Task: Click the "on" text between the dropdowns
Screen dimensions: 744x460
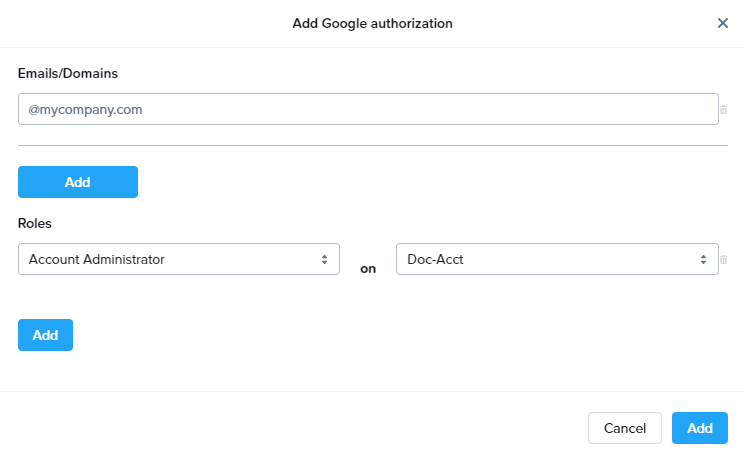Action: [x=368, y=268]
